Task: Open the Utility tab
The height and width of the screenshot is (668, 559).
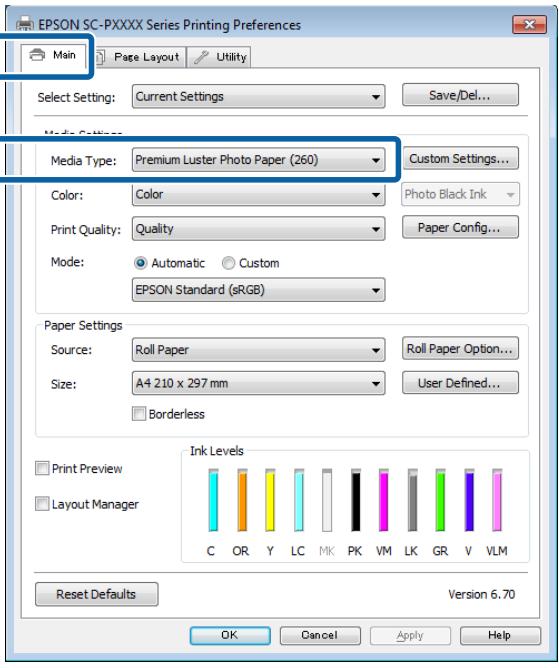Action: coord(219,57)
